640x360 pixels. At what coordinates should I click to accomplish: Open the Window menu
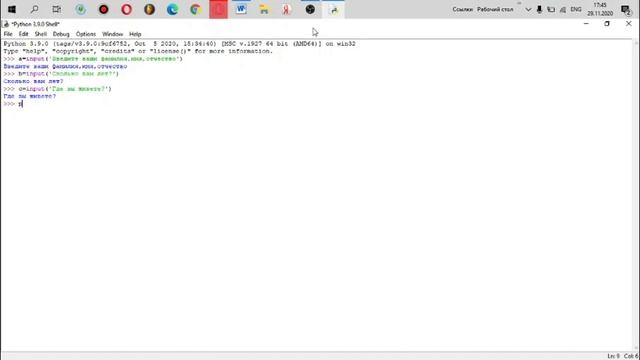(112, 34)
